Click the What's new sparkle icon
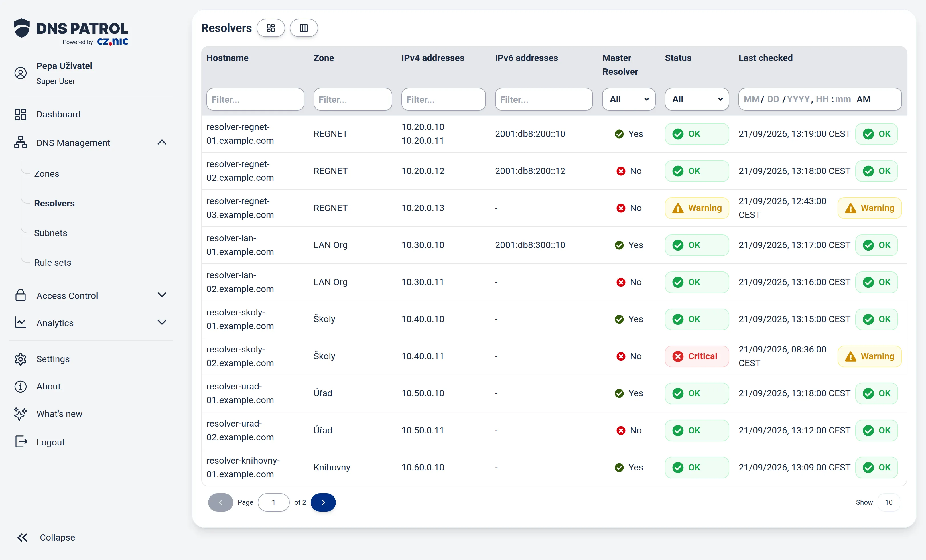 pyautogui.click(x=20, y=413)
